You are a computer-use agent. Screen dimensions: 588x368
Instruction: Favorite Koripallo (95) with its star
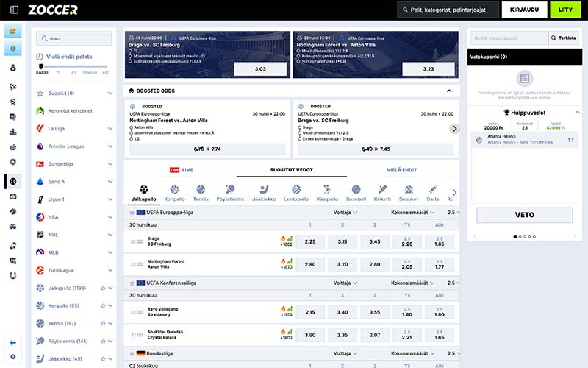point(103,306)
